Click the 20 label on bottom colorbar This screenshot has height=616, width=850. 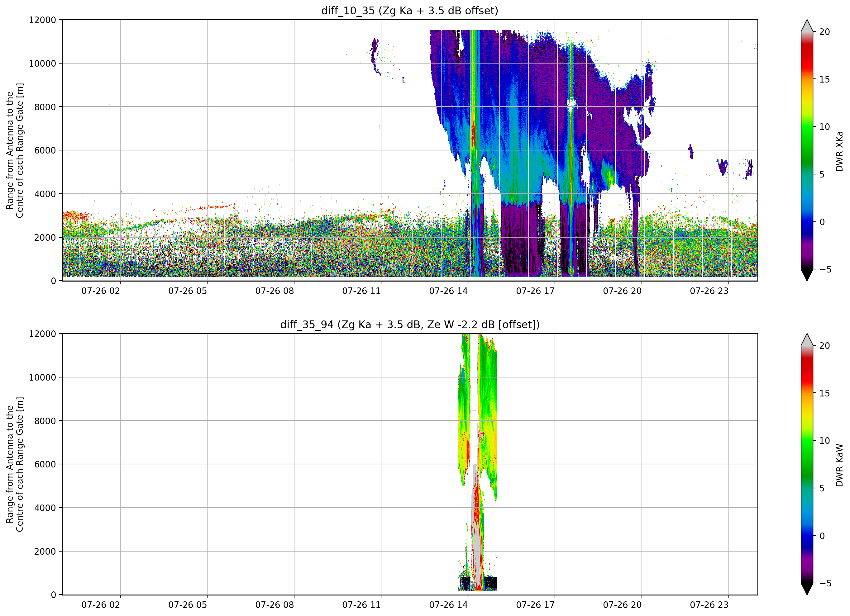(x=824, y=346)
